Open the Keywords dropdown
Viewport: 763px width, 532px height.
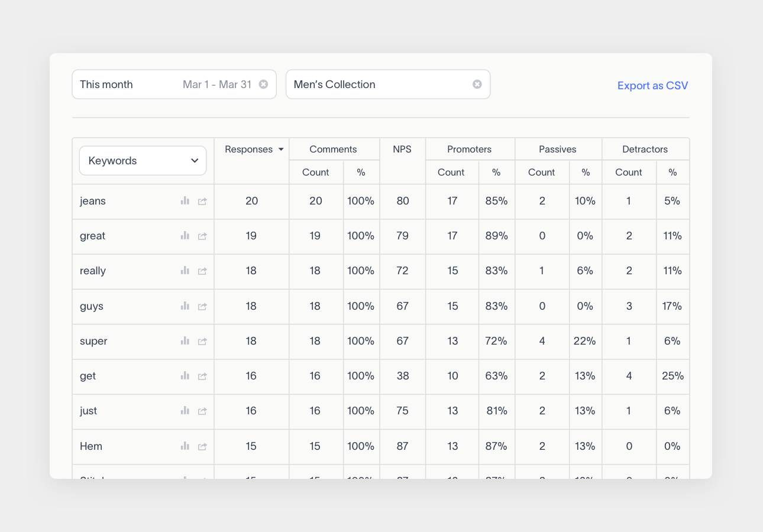tap(143, 161)
